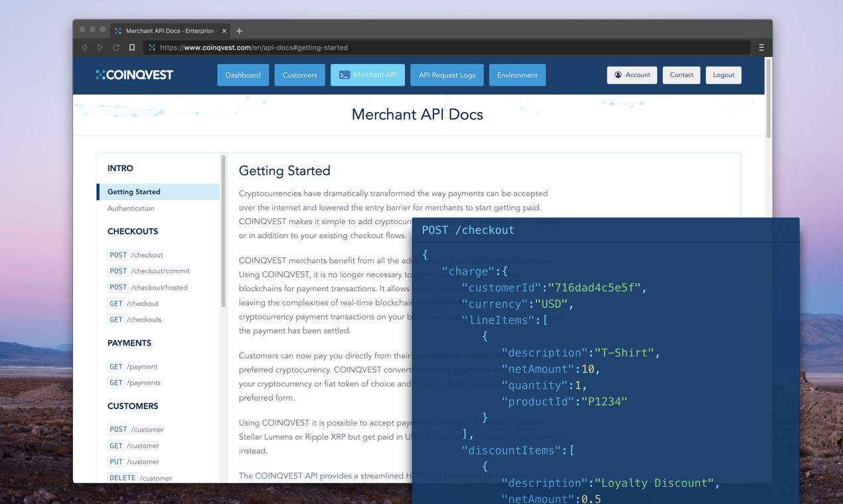The image size is (843, 504).
Task: Open POST /customer endpoint
Action: (135, 429)
